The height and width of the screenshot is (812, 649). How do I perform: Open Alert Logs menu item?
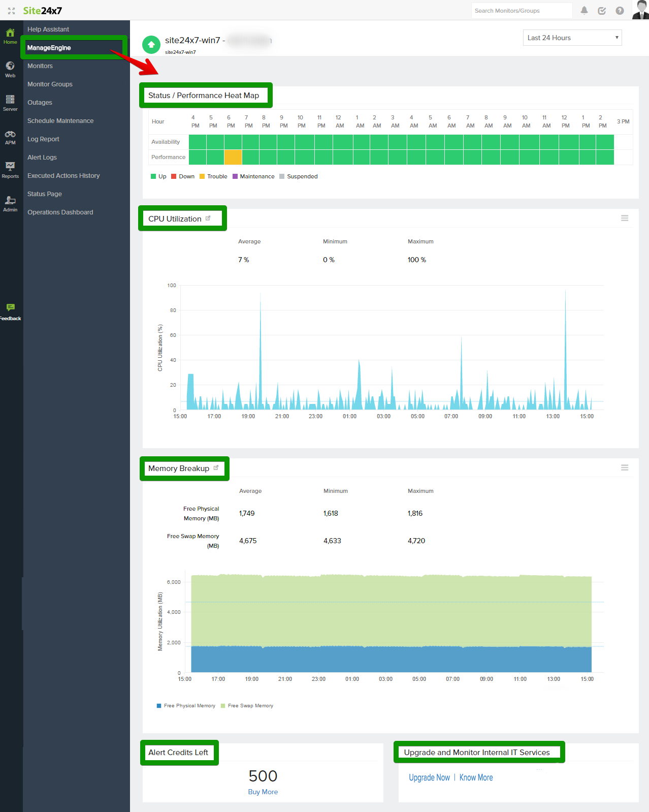point(42,158)
